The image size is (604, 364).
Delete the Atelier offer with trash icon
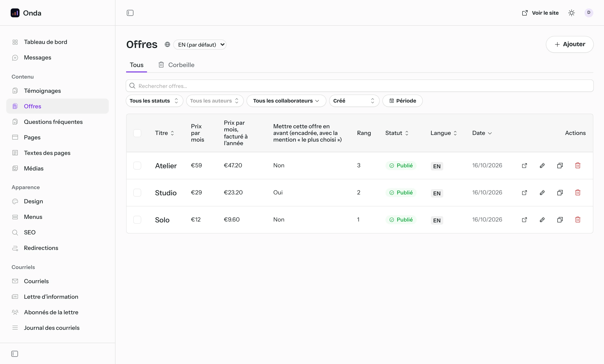coord(578,166)
